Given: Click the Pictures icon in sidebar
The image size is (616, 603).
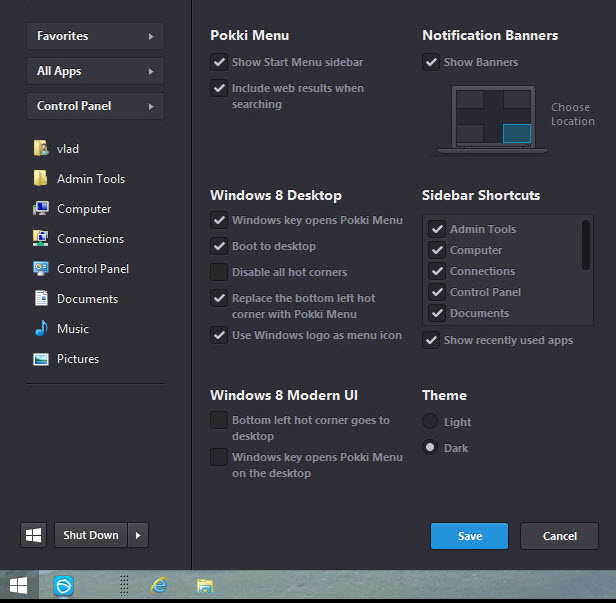Looking at the screenshot, I should 41,359.
